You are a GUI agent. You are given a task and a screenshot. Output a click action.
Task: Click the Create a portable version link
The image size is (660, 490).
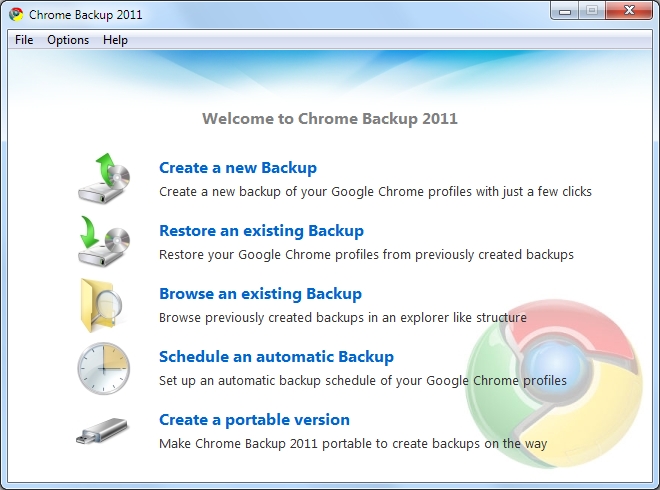tap(254, 420)
